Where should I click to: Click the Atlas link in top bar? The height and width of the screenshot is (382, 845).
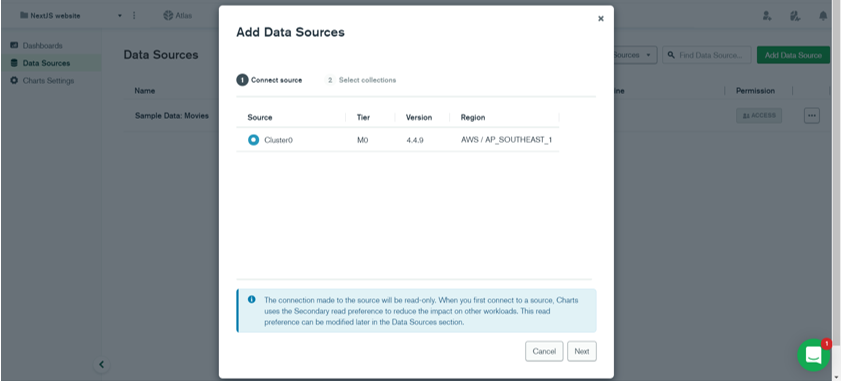click(x=178, y=16)
